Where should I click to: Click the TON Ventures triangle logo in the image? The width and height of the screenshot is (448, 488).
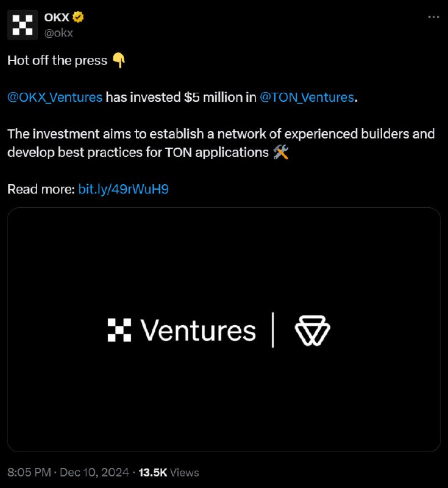(313, 331)
